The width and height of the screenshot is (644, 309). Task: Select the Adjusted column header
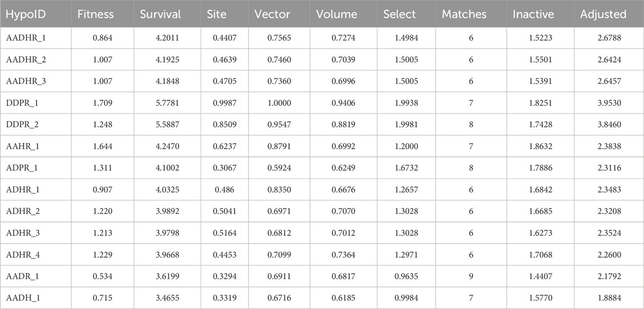[603, 15]
